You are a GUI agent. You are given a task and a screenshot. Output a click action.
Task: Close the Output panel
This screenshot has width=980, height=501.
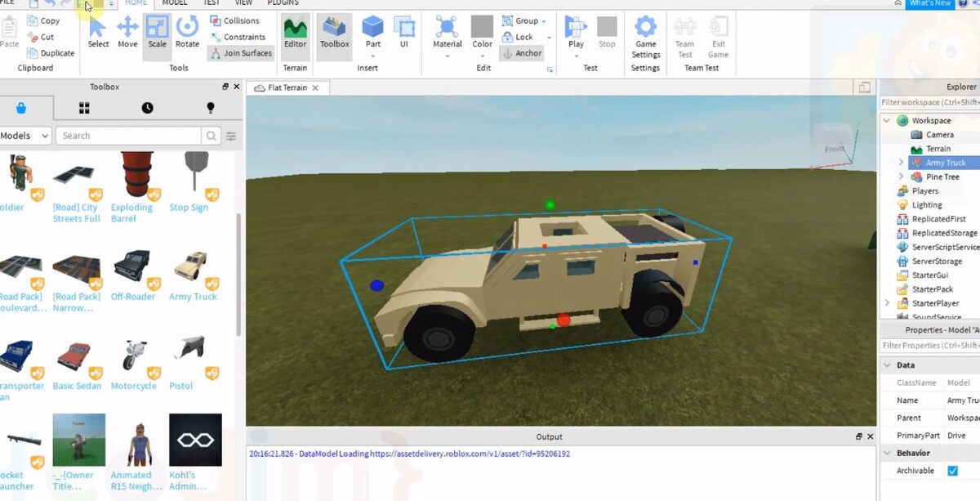(x=871, y=437)
